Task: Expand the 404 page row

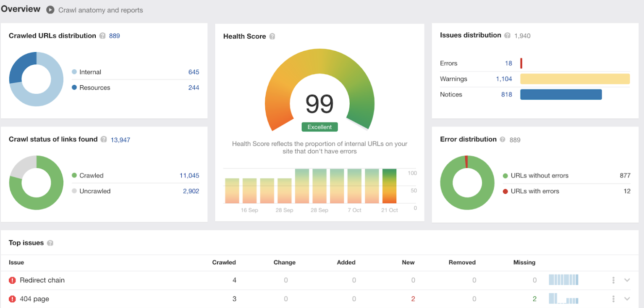Action: point(627,299)
